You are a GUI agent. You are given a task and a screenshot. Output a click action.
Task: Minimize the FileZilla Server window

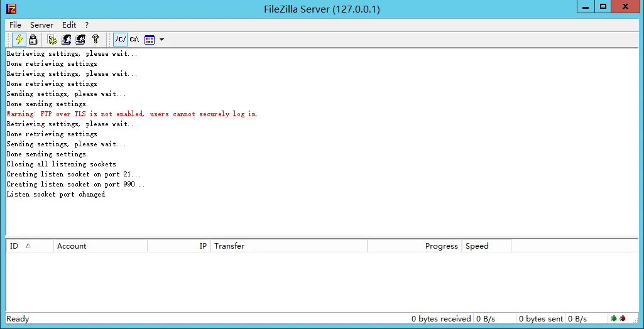[586, 7]
